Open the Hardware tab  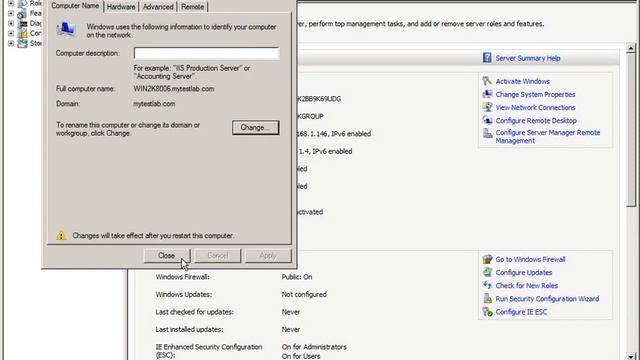click(x=121, y=7)
